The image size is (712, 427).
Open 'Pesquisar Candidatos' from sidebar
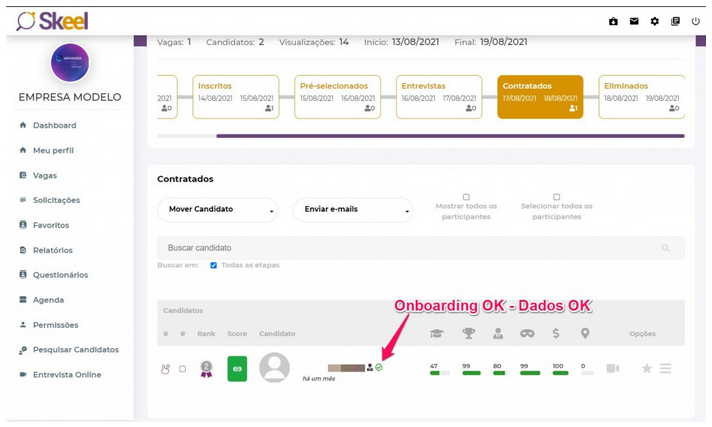75,350
